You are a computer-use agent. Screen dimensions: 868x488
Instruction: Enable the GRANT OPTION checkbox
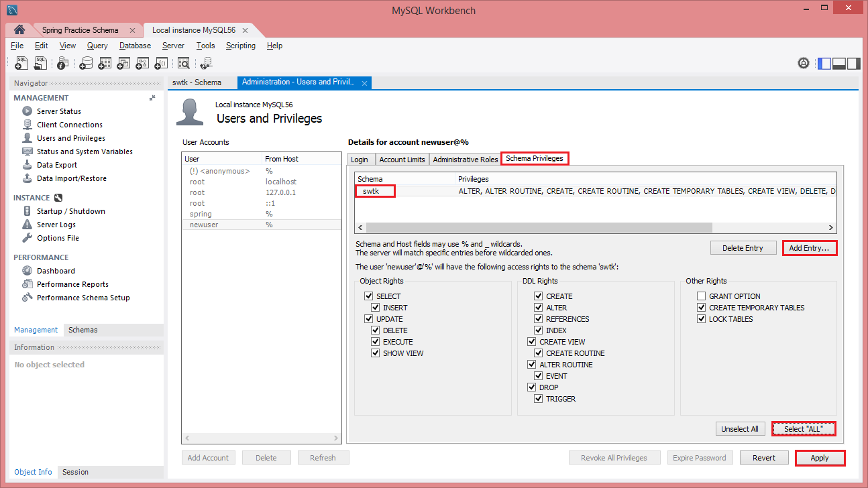click(701, 296)
